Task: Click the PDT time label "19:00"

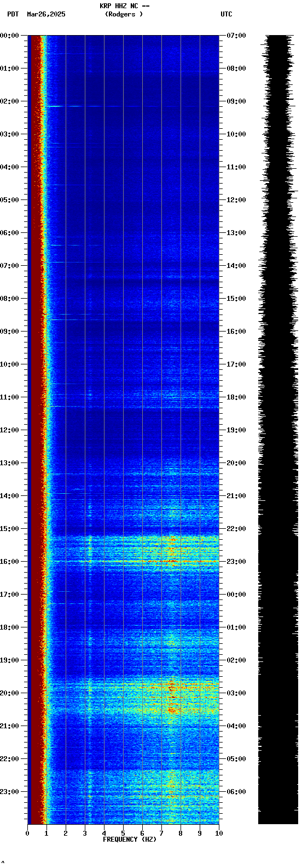Action: click(10, 660)
